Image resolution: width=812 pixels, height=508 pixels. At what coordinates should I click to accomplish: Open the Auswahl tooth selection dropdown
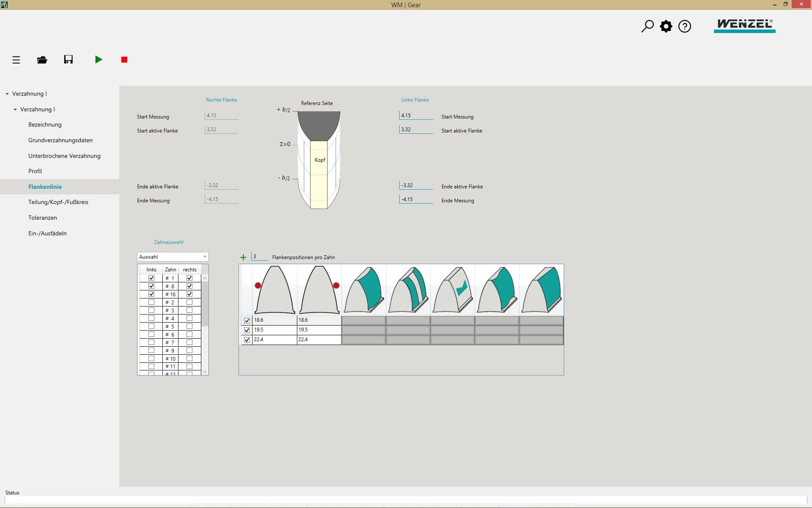[173, 257]
